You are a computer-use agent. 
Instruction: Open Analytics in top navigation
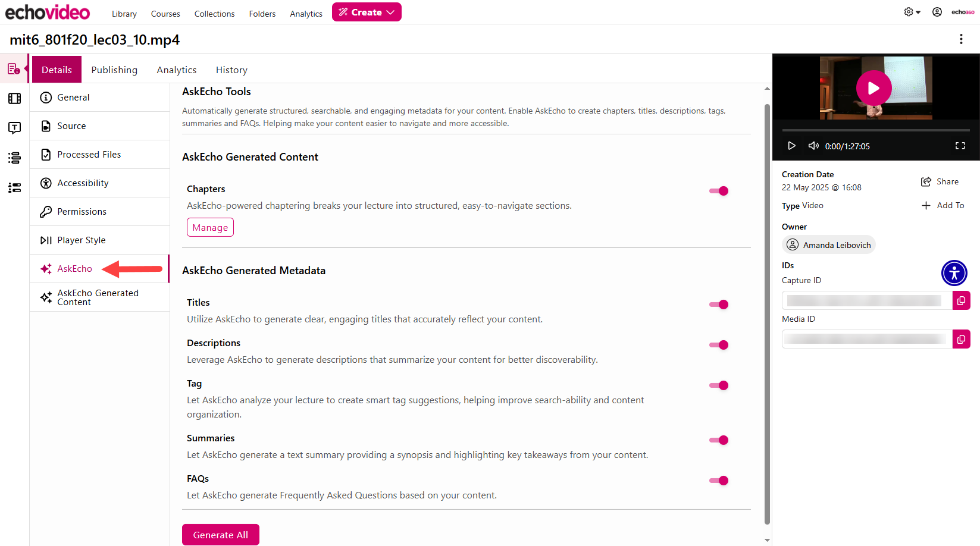(306, 14)
